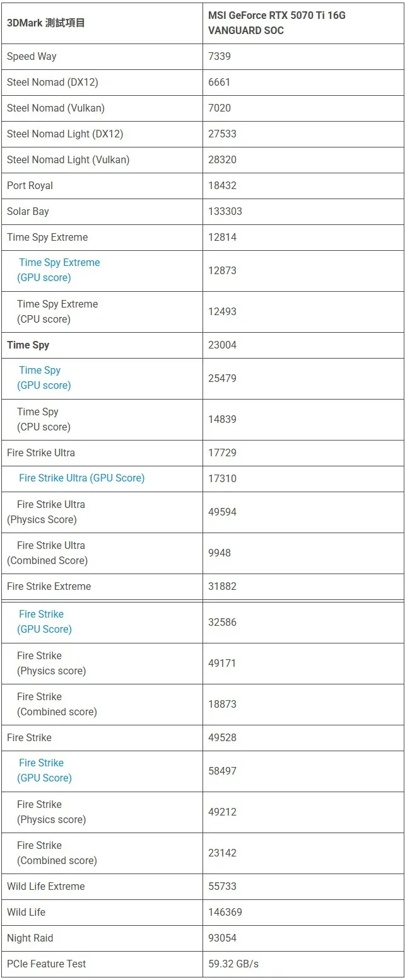Click the PCIe Feature Test label
This screenshot has height=980, width=405.
[x=46, y=964]
